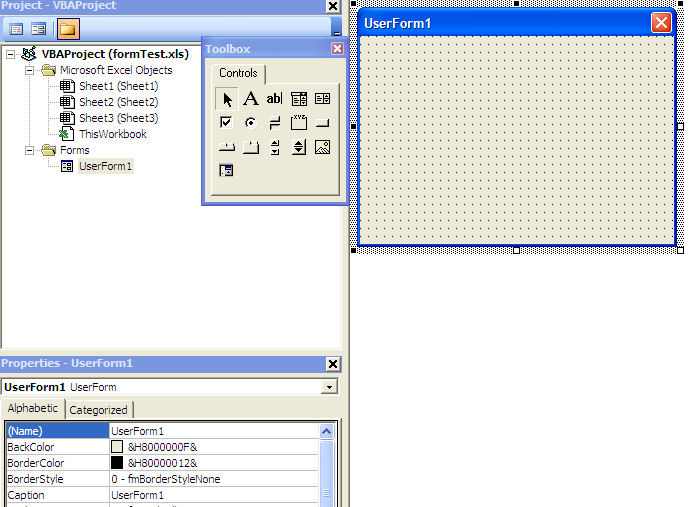Select the BorderStyle property label
692x507 pixels.
(x=35, y=479)
